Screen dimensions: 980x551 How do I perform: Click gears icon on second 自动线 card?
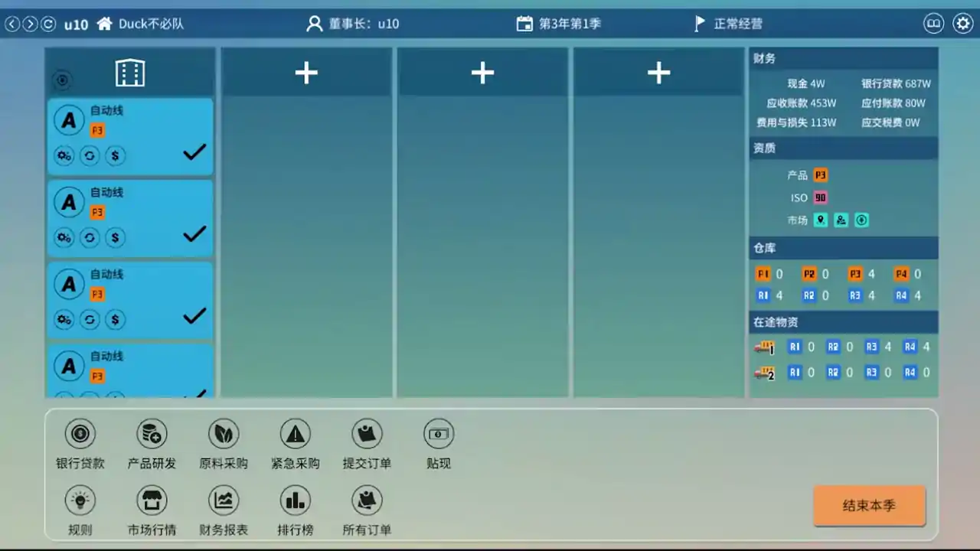[64, 238]
